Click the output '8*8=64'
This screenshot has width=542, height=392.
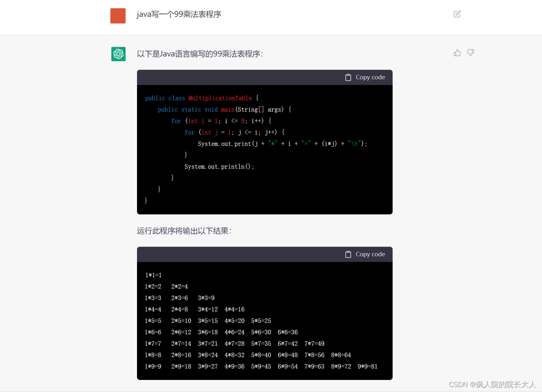[341, 355]
